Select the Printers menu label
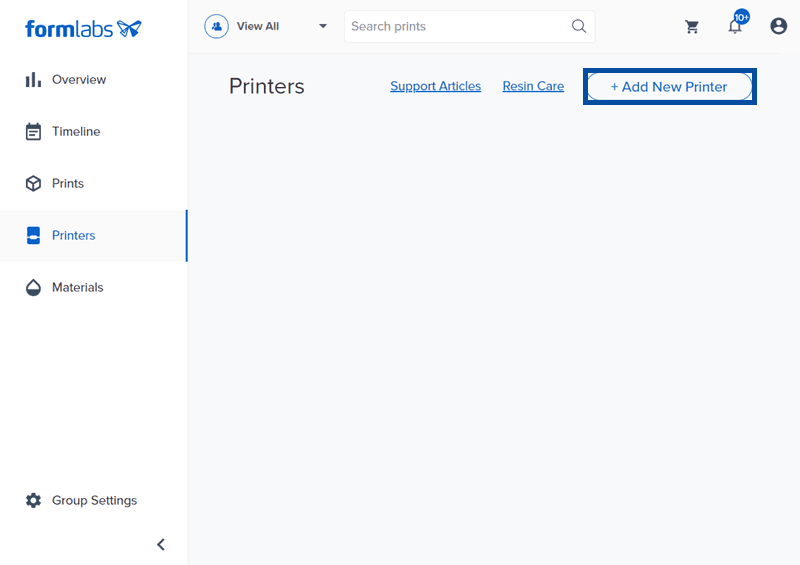800x565 pixels. click(73, 236)
